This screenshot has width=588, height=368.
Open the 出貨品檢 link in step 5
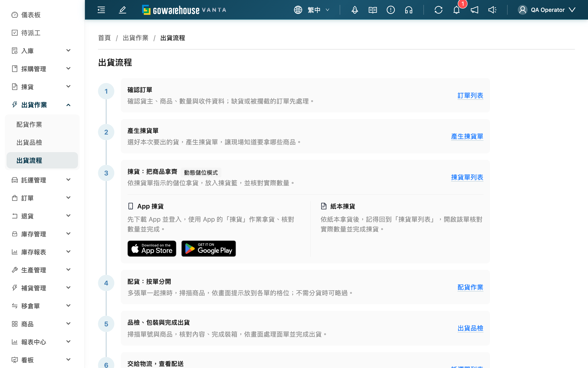pos(470,328)
